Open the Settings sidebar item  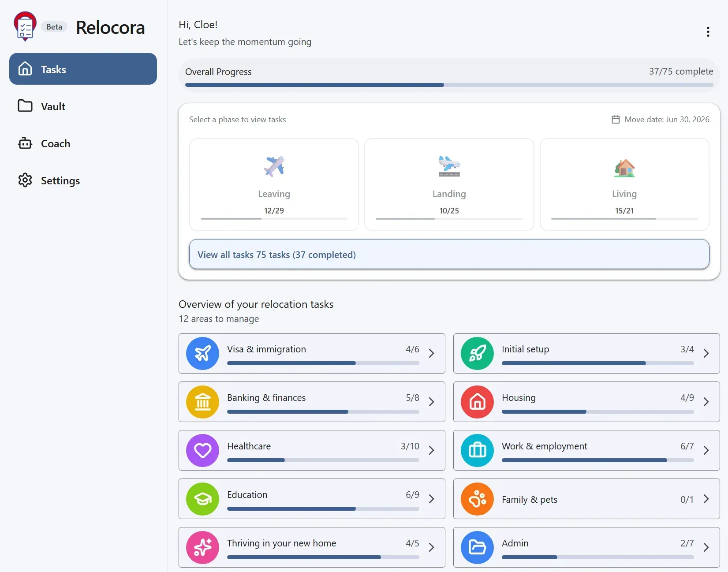(83, 180)
